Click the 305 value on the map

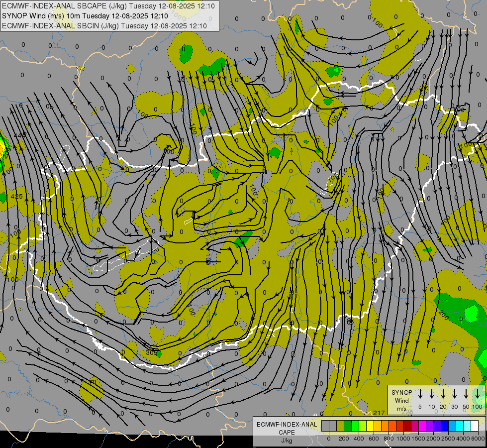point(152,352)
